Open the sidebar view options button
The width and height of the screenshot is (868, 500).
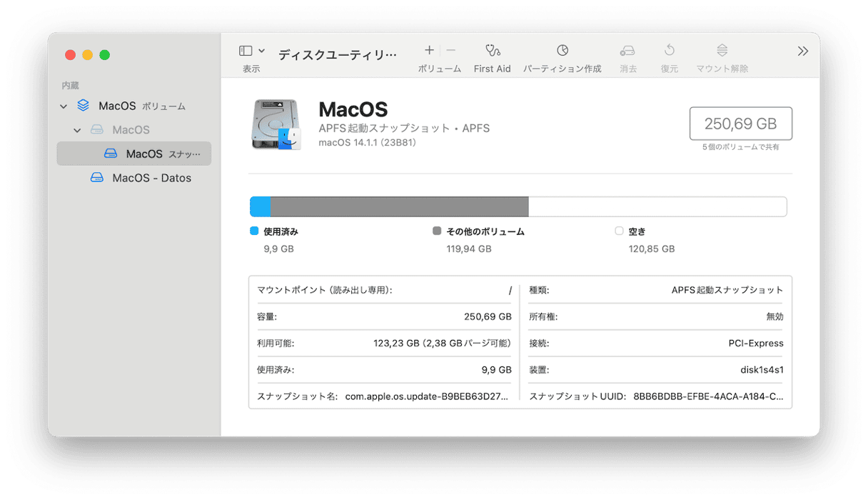(246, 51)
